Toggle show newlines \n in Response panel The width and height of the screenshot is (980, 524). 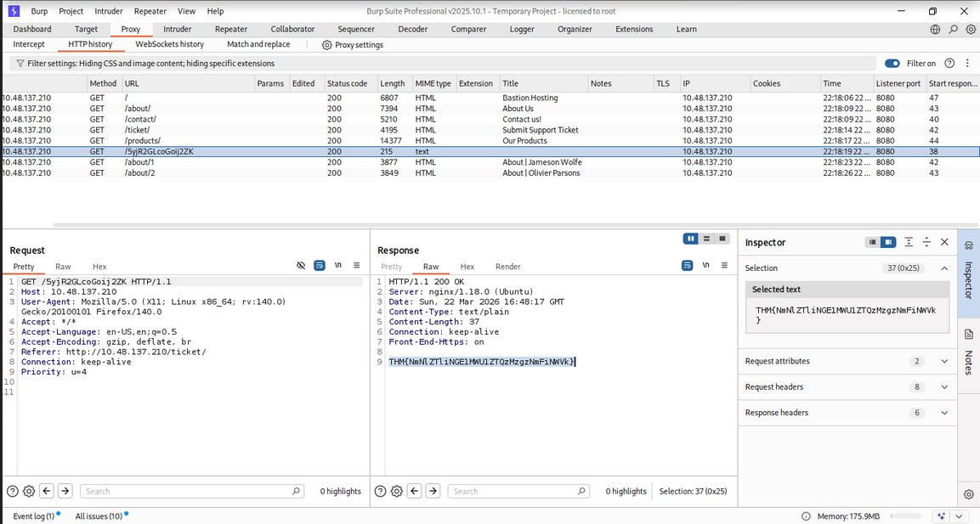705,266
